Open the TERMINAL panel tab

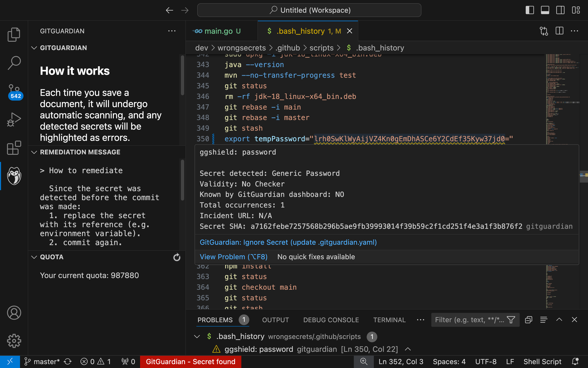(389, 320)
